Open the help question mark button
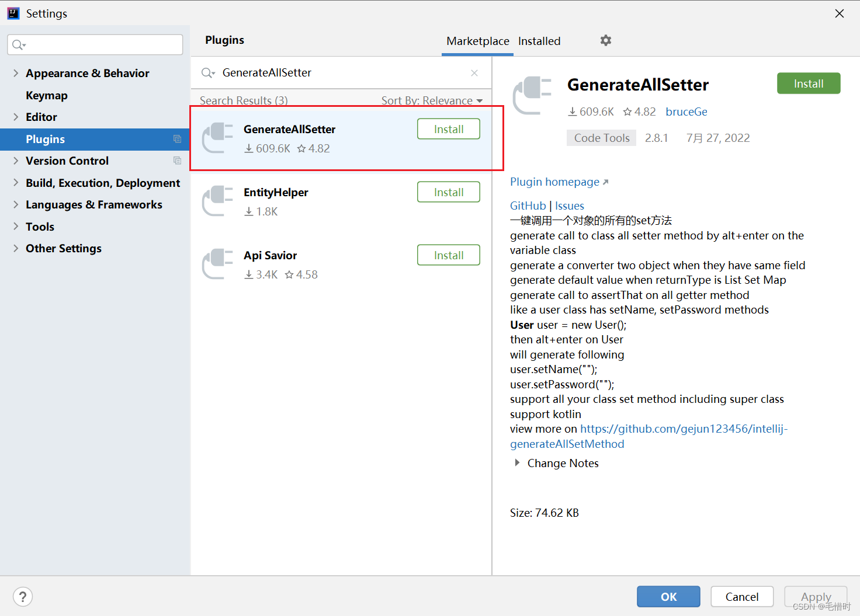Viewport: 860px width, 616px height. [23, 597]
